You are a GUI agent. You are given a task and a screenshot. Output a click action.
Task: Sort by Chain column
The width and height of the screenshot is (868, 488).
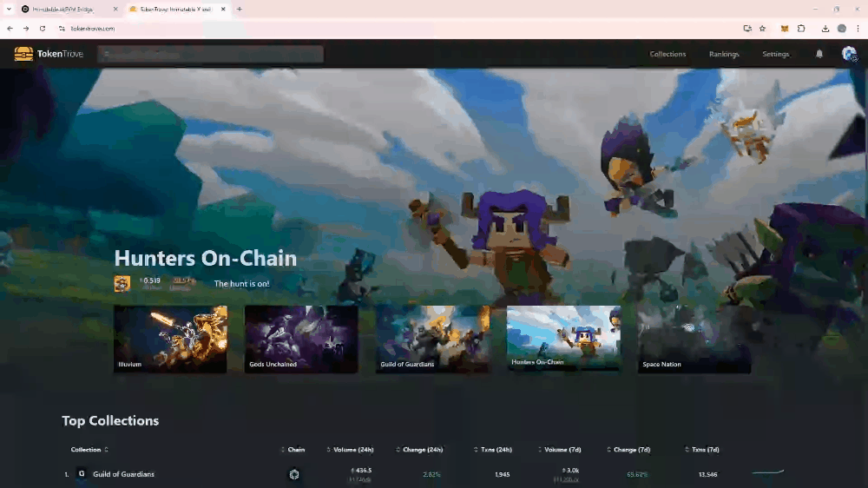(x=293, y=449)
